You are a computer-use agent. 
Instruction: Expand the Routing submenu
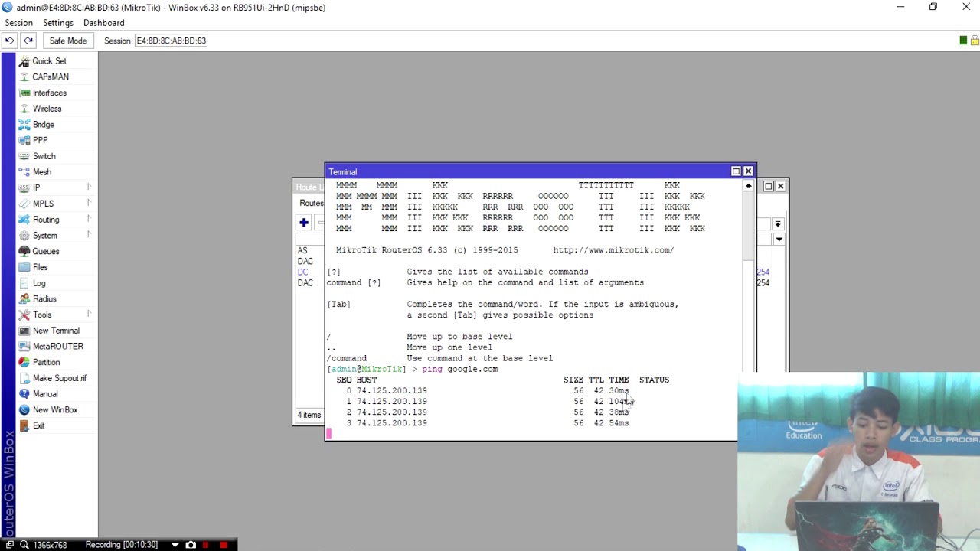click(89, 220)
